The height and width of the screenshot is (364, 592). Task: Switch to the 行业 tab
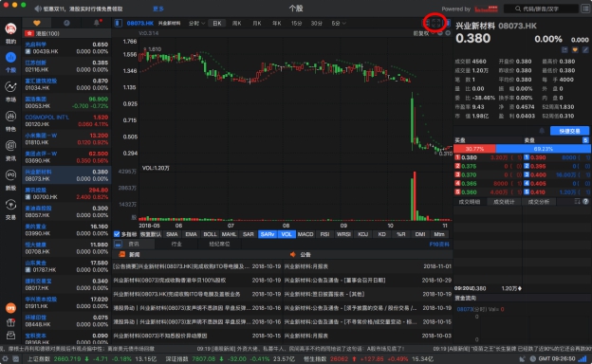pyautogui.click(x=176, y=245)
